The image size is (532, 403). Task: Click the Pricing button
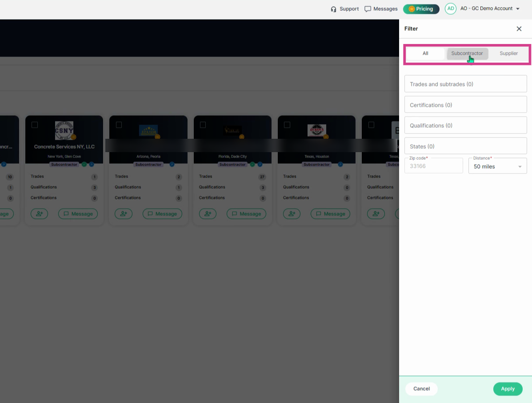pyautogui.click(x=421, y=9)
